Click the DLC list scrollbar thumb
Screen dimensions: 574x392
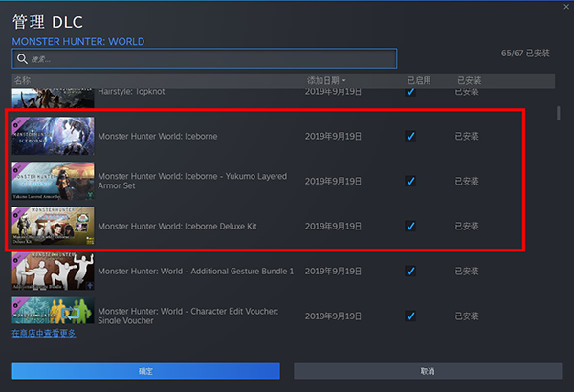tap(559, 113)
